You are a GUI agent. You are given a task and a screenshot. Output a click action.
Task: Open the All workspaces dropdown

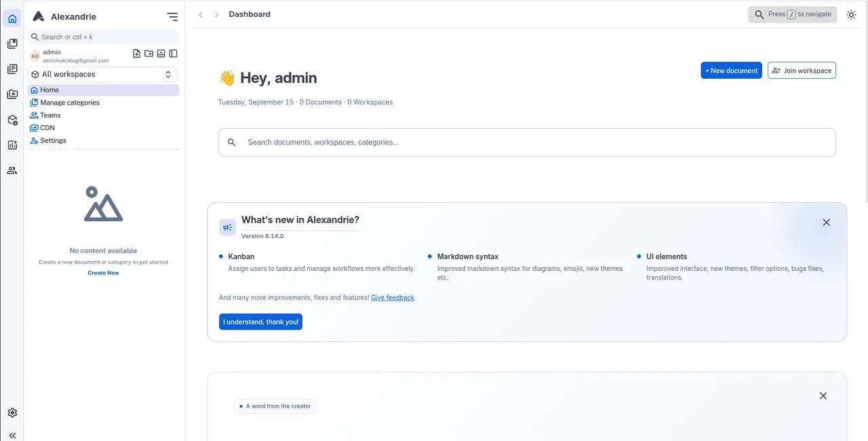click(102, 75)
